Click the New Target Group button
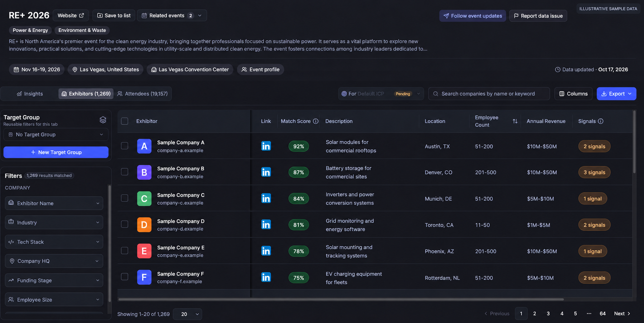Screen dimensions: 644x323 [x=56, y=152]
